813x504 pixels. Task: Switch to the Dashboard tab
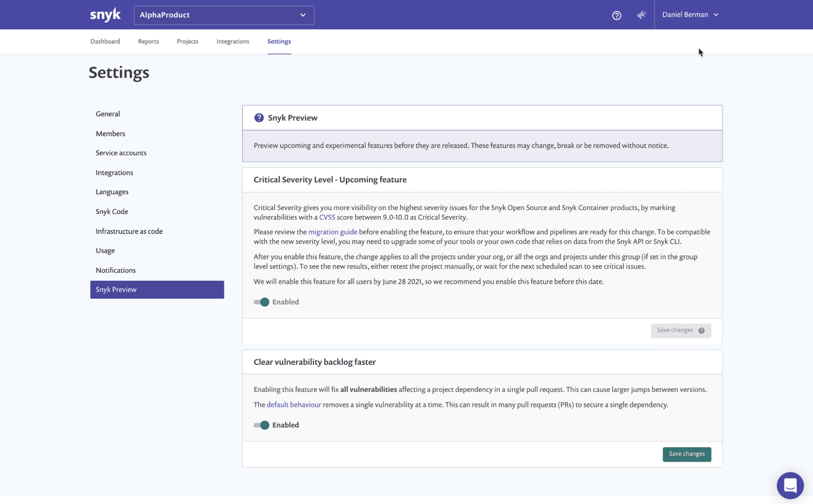[x=105, y=41]
